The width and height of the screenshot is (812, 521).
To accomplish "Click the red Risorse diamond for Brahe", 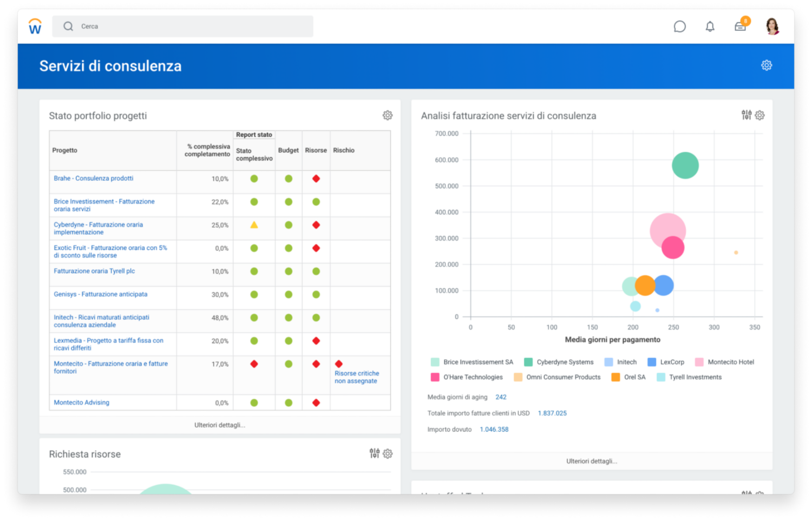I will coord(316,179).
